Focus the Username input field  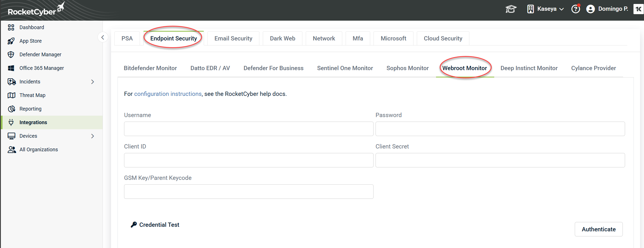pos(249,129)
